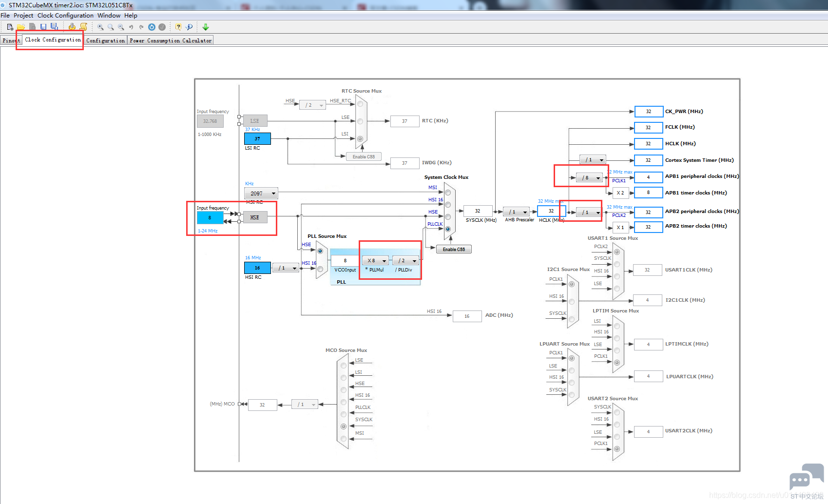This screenshot has height=504, width=828.
Task: Select HSE in System Clock Mux
Action: pyautogui.click(x=448, y=217)
